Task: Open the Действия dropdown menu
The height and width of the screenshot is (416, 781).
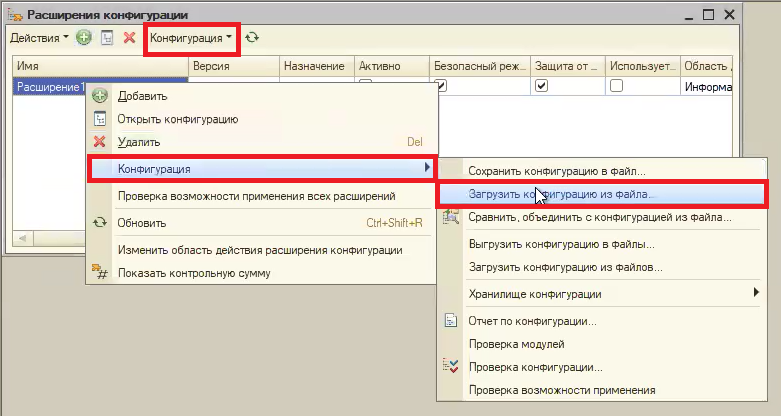Action: pyautogui.click(x=39, y=38)
